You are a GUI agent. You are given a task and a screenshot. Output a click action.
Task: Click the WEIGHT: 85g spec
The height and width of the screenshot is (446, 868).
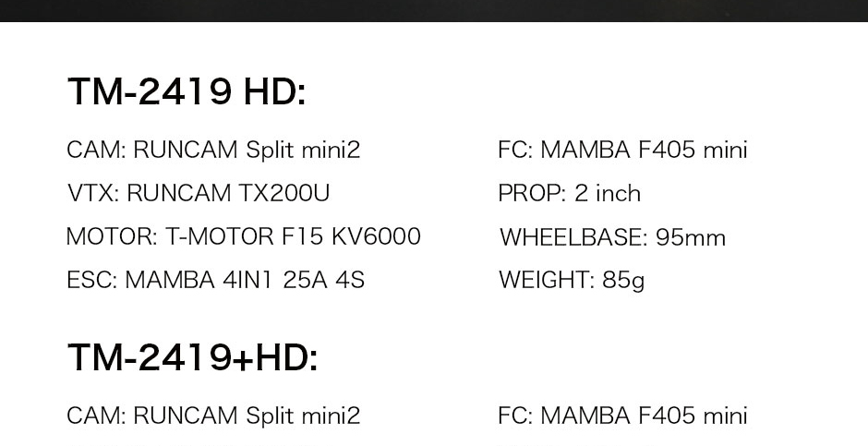coord(572,281)
